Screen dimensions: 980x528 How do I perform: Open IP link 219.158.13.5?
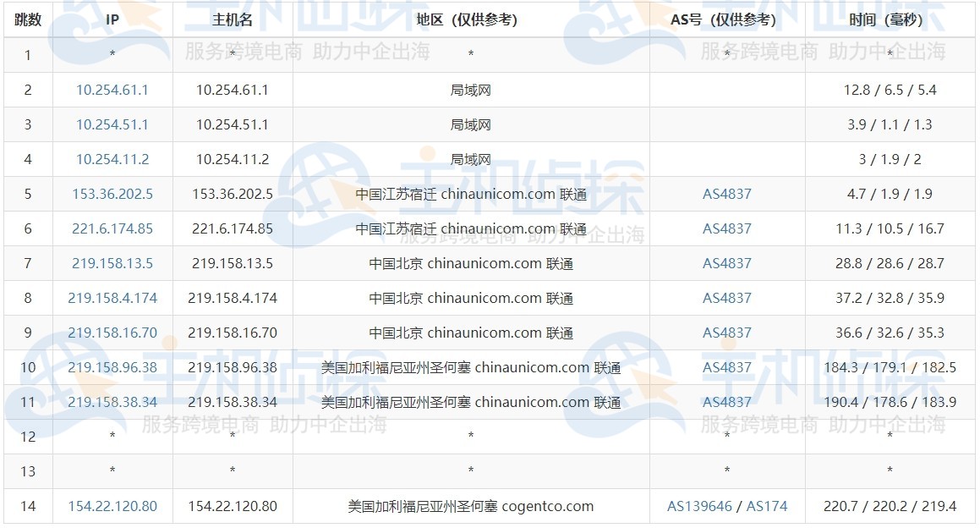coord(112,263)
